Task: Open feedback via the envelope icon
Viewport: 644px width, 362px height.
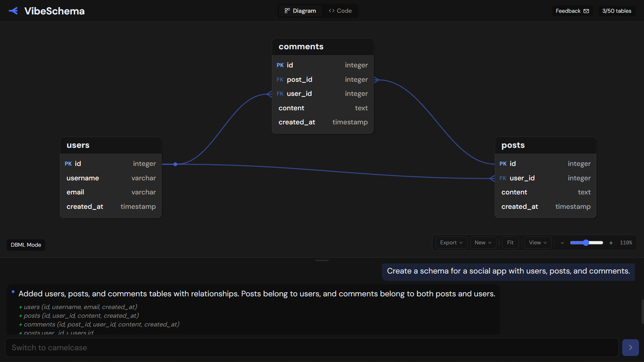Action: 586,11
